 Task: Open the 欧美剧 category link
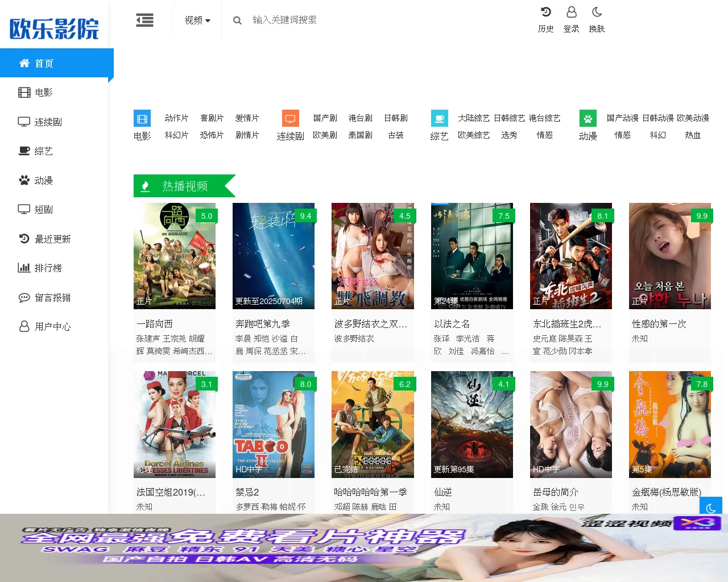coord(325,135)
